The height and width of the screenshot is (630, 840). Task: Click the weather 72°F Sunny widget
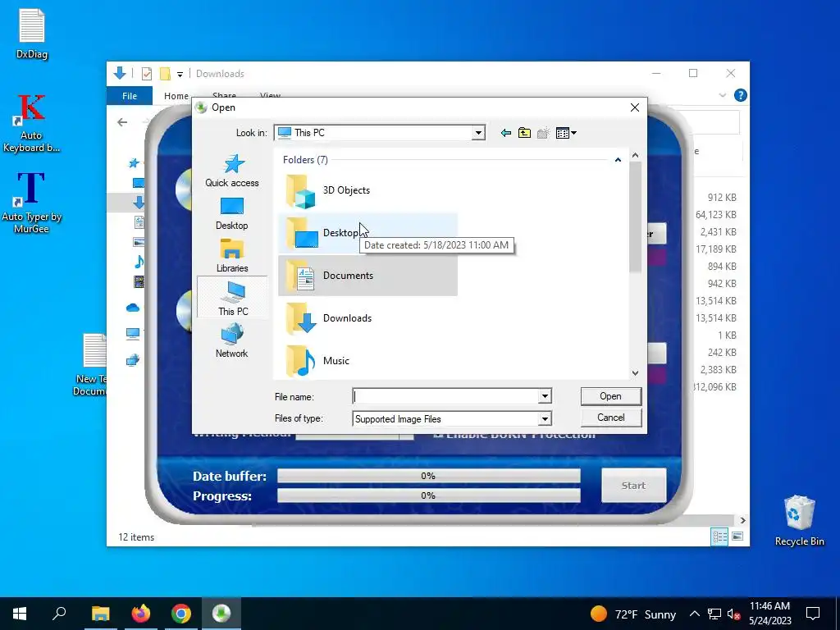633,614
